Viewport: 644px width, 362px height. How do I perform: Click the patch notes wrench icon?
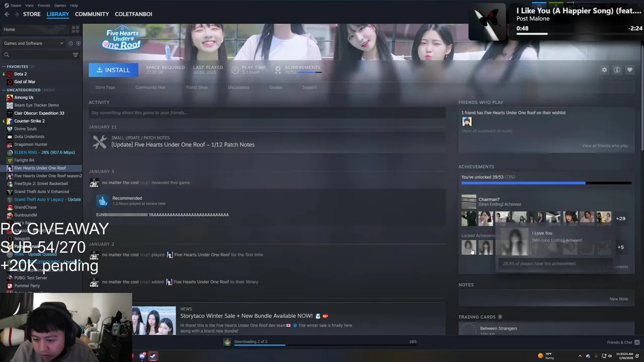pyautogui.click(x=100, y=142)
